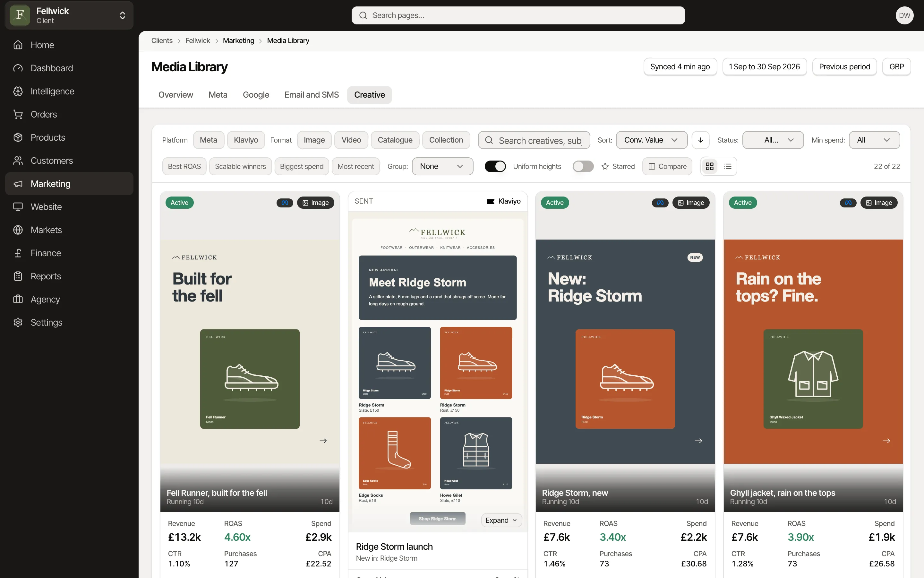This screenshot has width=924, height=578.
Task: Open the Conv. Value sort dropdown
Action: tap(652, 140)
